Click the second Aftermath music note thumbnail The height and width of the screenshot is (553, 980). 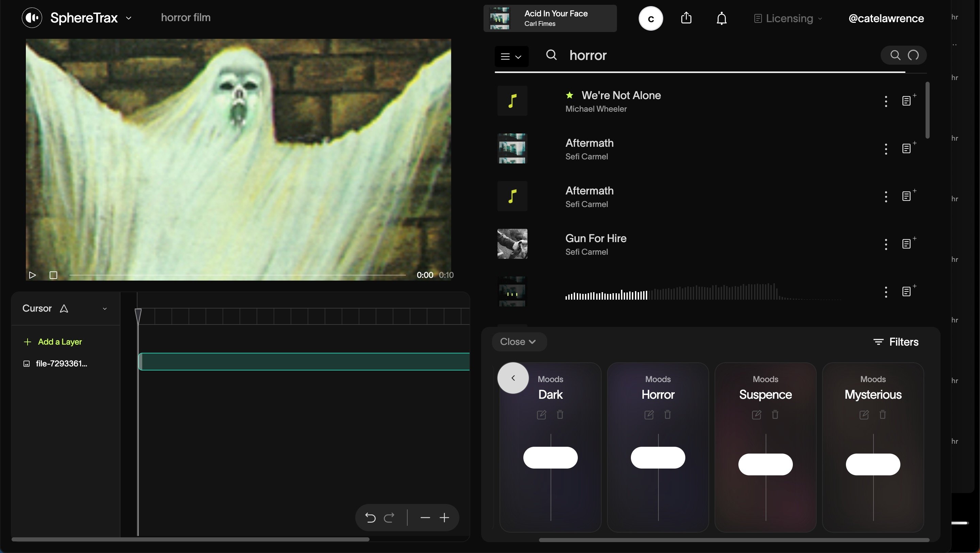click(x=512, y=196)
